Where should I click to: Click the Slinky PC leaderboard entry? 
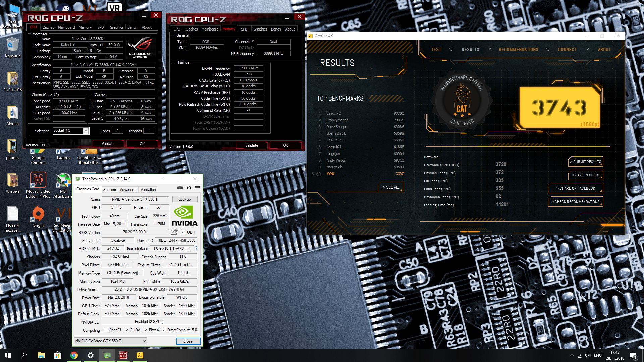pyautogui.click(x=361, y=113)
